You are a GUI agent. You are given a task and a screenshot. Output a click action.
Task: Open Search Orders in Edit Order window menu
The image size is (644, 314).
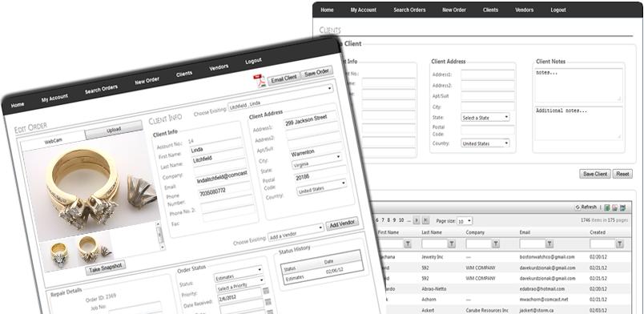click(101, 89)
